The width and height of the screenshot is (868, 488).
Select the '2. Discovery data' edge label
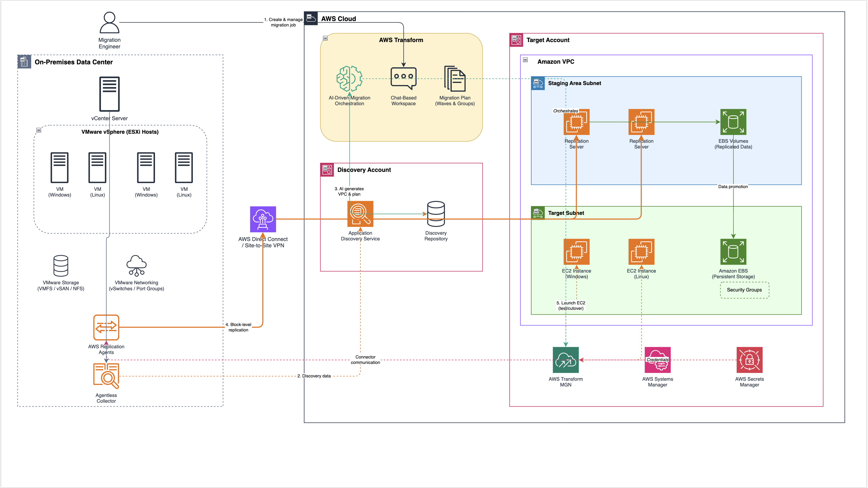click(x=314, y=376)
